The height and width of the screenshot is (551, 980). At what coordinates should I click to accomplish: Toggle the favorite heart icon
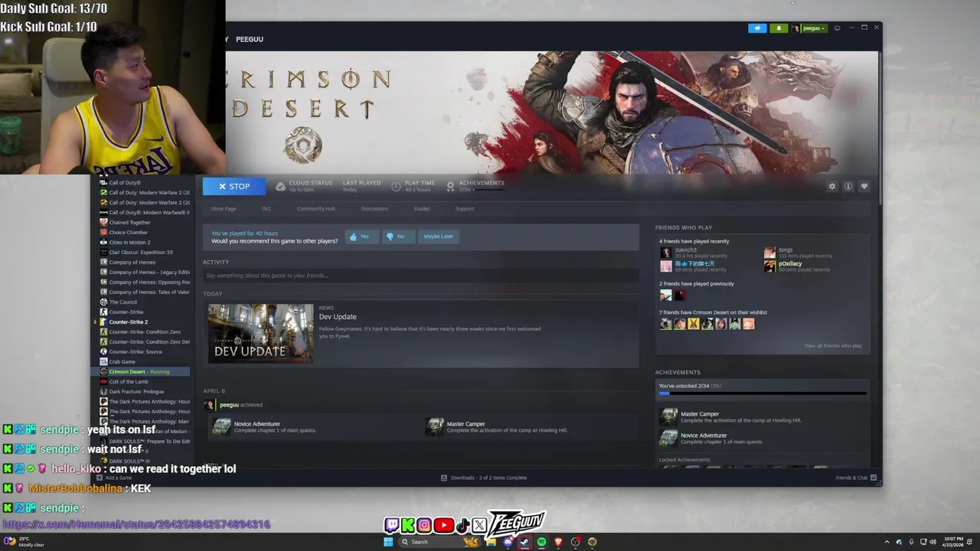[x=864, y=186]
